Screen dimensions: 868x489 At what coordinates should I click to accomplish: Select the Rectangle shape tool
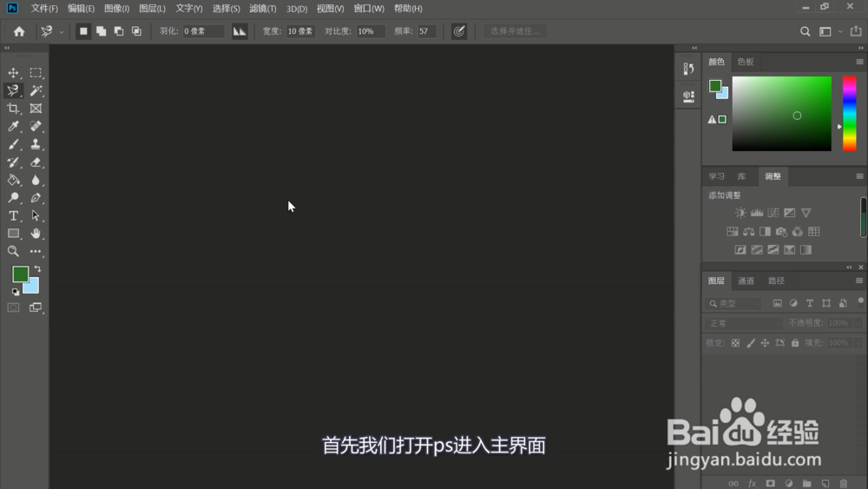[x=13, y=233]
